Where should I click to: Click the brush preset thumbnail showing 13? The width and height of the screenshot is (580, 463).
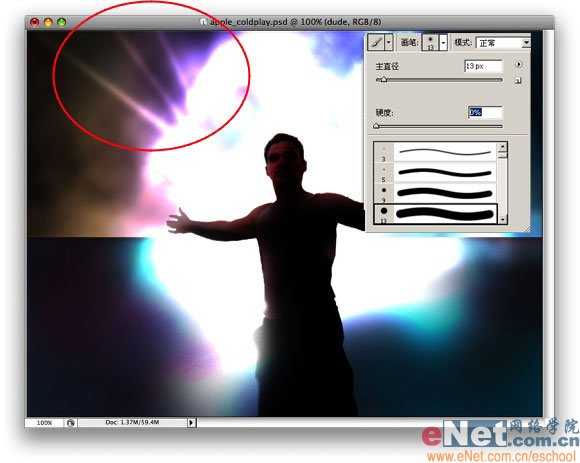pyautogui.click(x=430, y=43)
